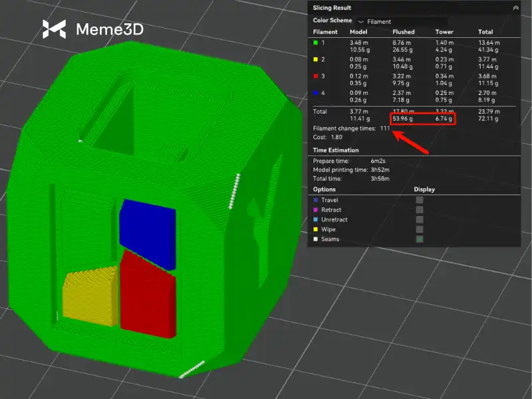Show Wipe moves via its checkbox
Image resolution: width=532 pixels, height=399 pixels.
click(419, 229)
